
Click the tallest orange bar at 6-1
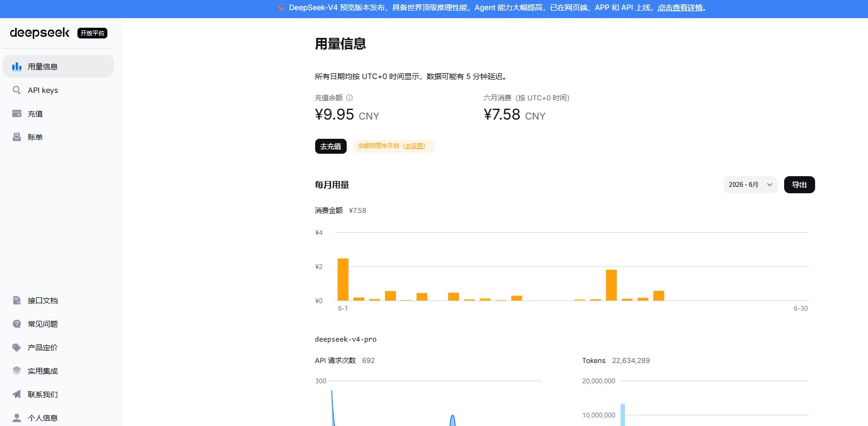click(x=343, y=279)
